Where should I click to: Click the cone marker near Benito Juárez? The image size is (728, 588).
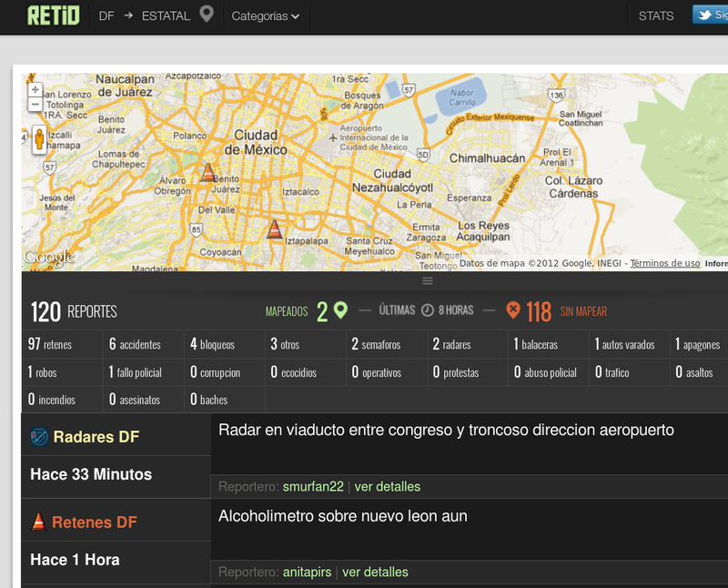click(208, 172)
